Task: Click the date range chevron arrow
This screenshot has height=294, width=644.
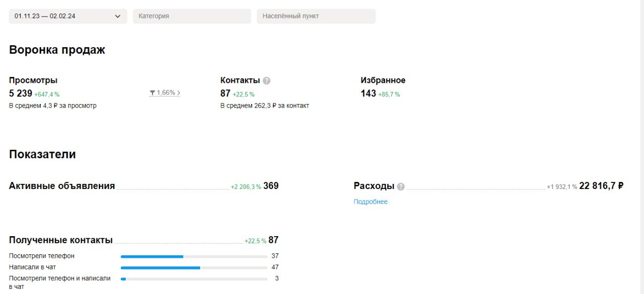Action: tap(118, 16)
